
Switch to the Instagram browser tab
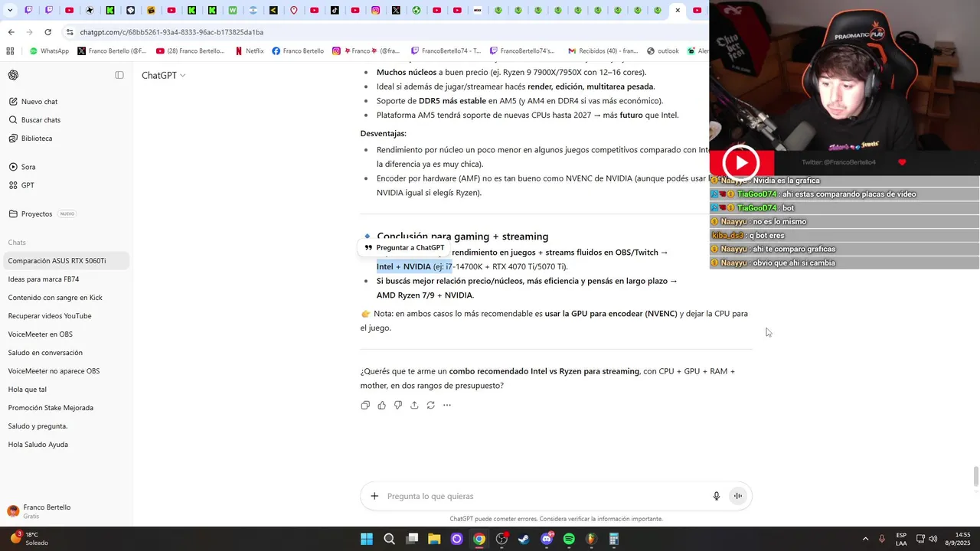[376, 10]
